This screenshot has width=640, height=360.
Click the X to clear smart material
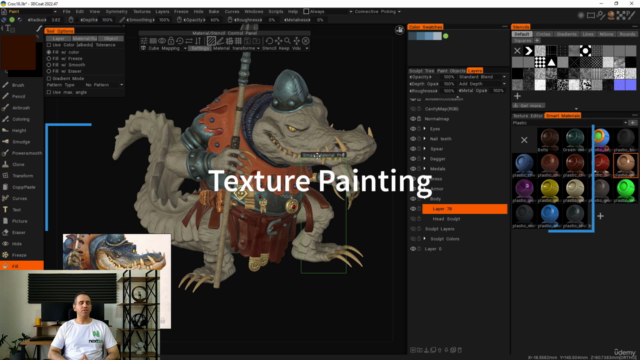pos(524,140)
